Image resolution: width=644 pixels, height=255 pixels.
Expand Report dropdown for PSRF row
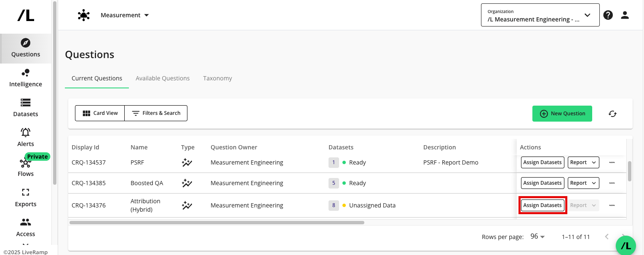pos(583,162)
